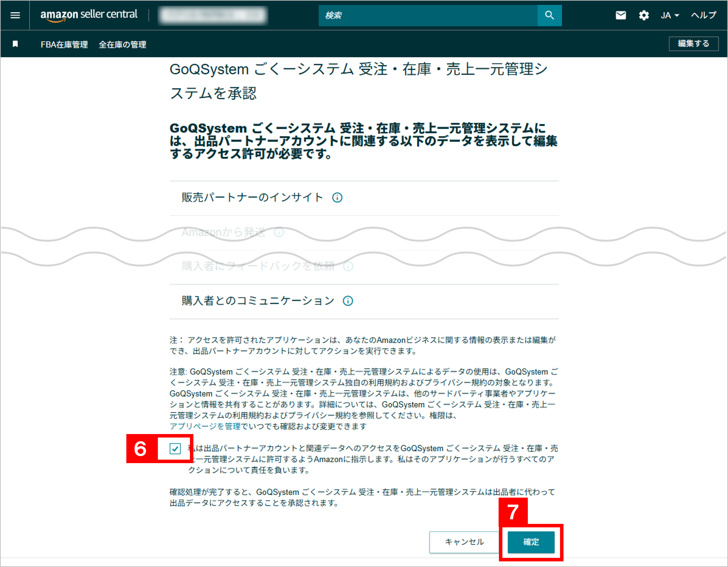Show info for 購入者とのコミュニケーション
The image size is (728, 567).
coord(348,301)
